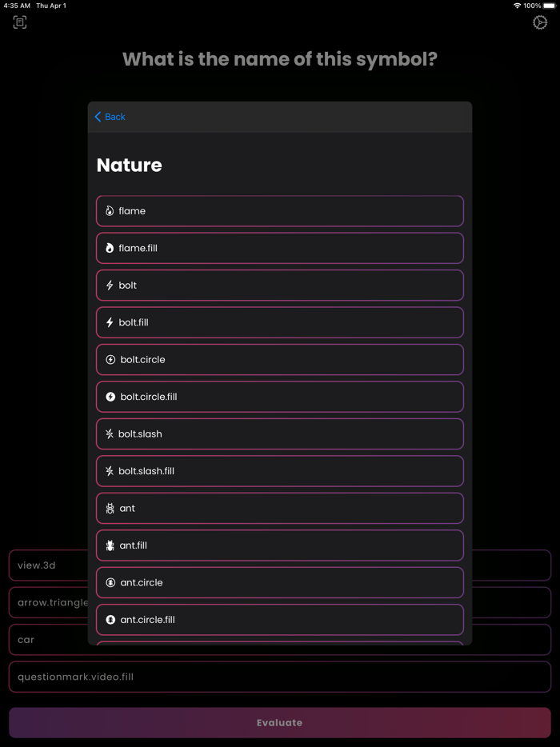Tap the top-left viewfinder scan icon

(x=20, y=22)
